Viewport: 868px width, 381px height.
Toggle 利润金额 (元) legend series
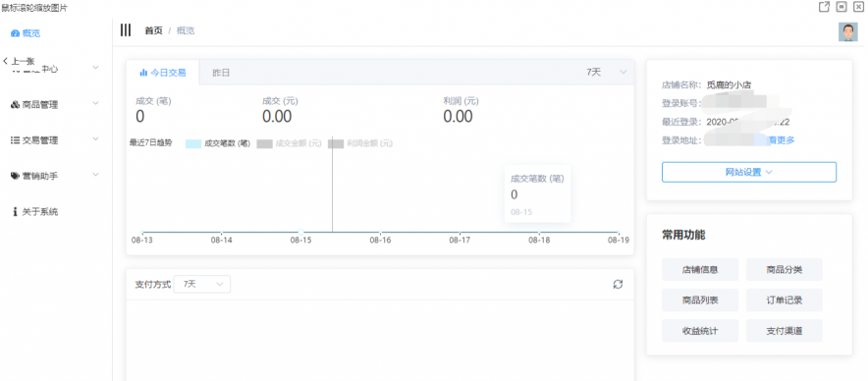tap(360, 143)
